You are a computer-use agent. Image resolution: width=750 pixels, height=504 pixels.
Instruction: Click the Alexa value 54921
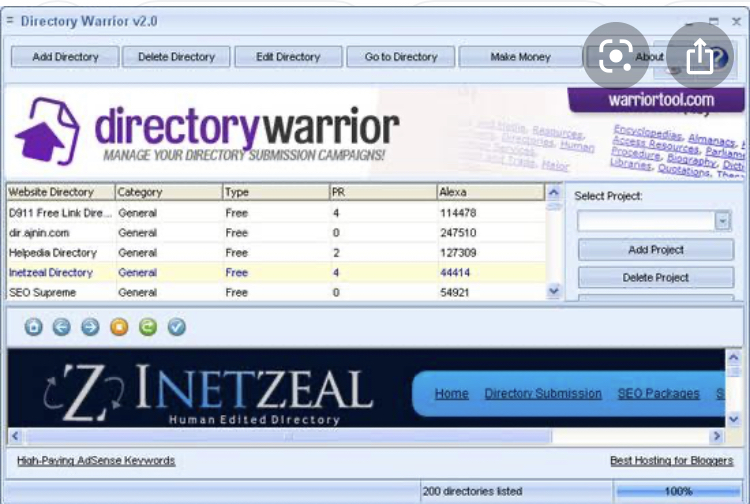point(454,292)
